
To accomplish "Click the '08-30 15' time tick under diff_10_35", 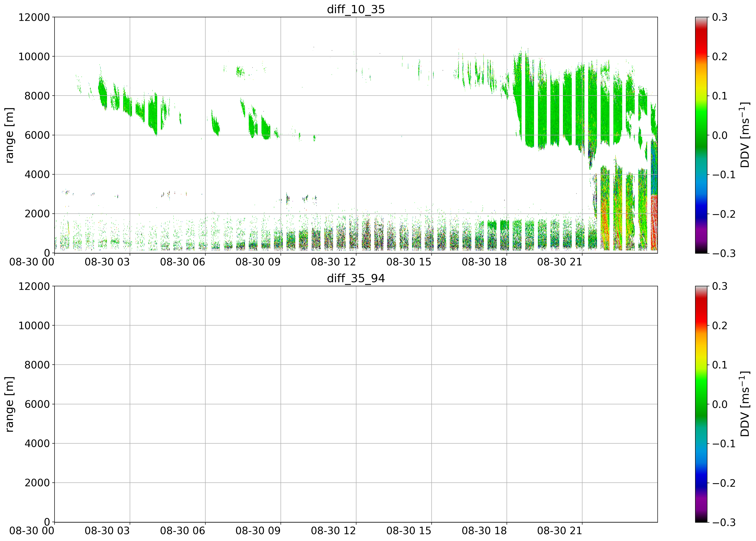I will (x=409, y=262).
